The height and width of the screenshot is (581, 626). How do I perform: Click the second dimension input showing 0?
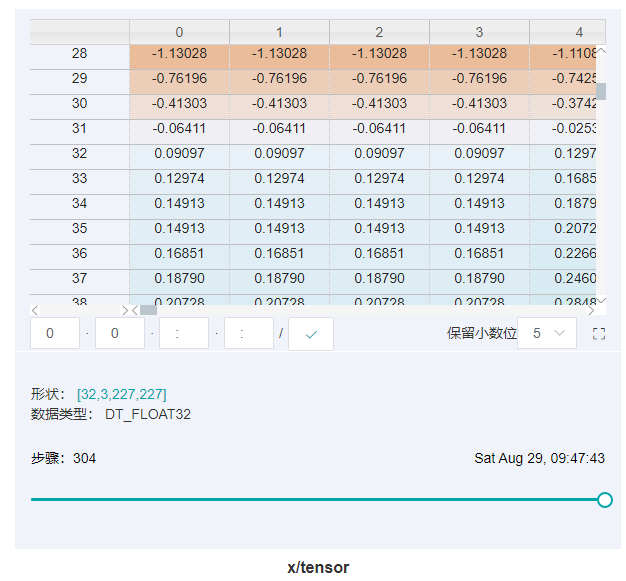(120, 334)
